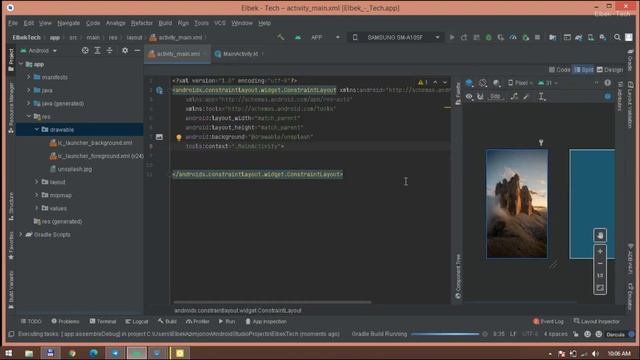The height and width of the screenshot is (360, 640).
Task: Open the Build menu
Action: 165,23
